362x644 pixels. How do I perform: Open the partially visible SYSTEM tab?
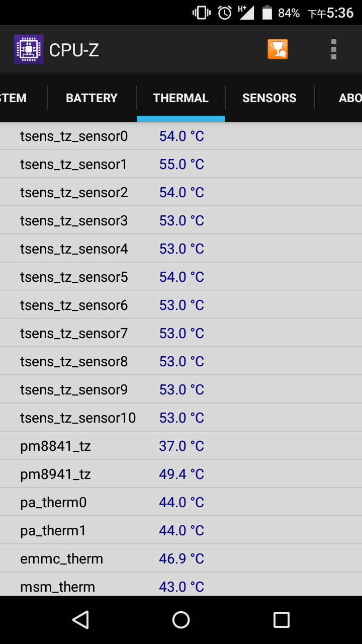(23, 98)
